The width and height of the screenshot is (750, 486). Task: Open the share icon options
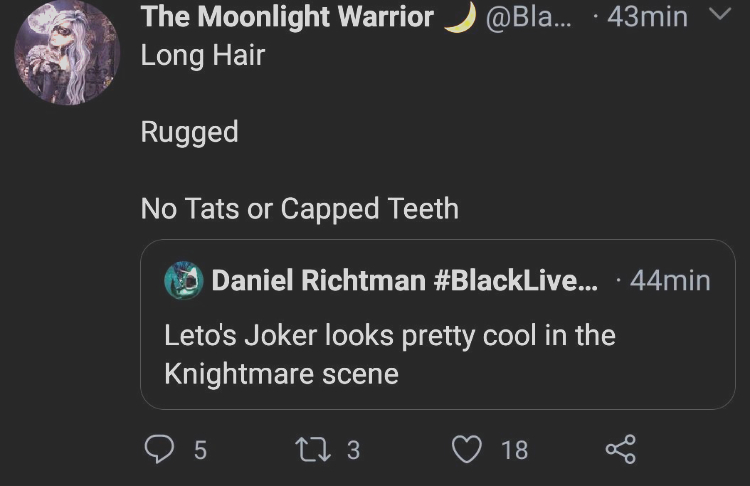pyautogui.click(x=621, y=450)
